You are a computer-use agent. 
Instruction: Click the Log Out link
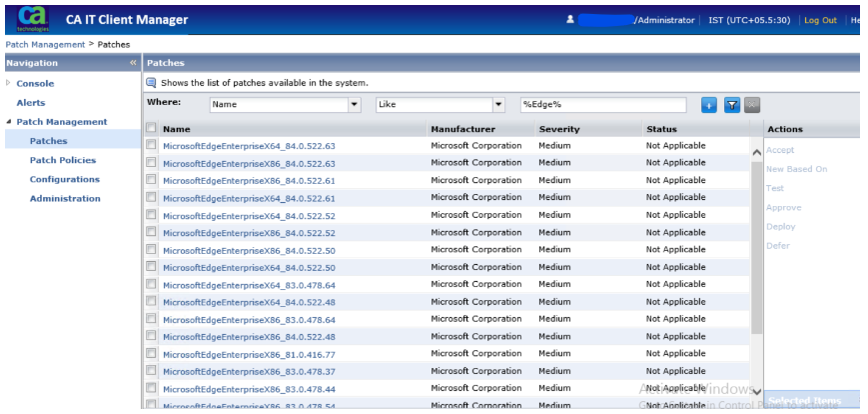[x=820, y=20]
